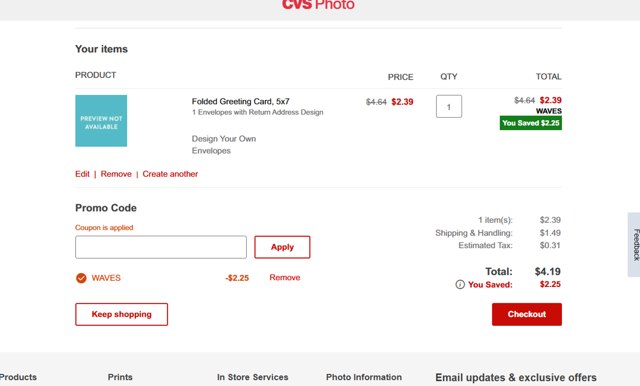This screenshot has height=386, width=640.
Task: Edit the Folded Greeting Card item
Action: coord(82,174)
